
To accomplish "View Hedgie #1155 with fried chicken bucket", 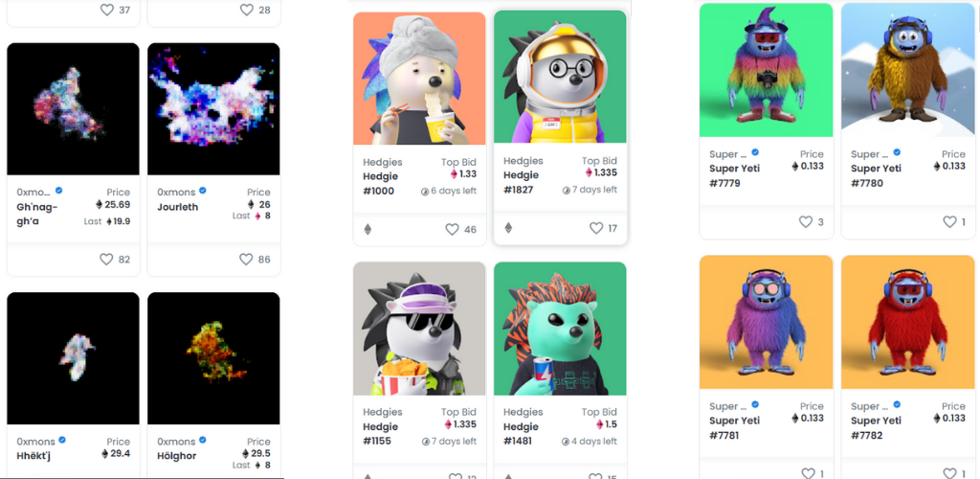I will pos(419,329).
